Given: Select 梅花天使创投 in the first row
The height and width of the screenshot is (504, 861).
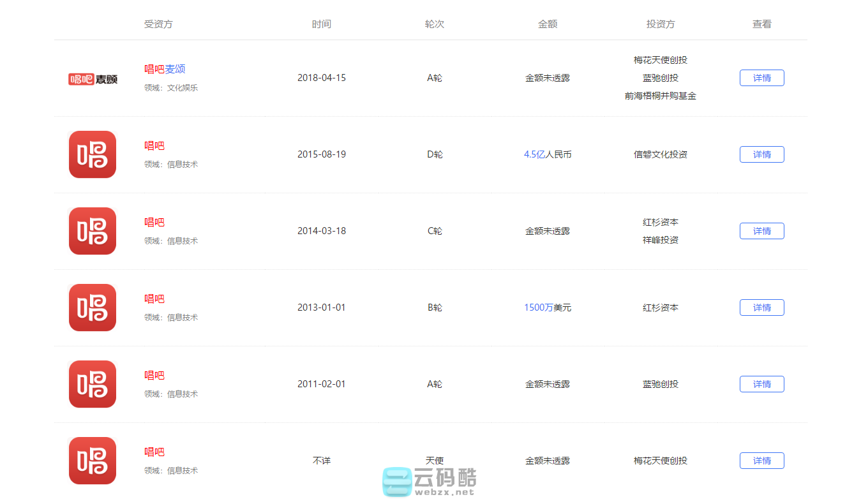Looking at the screenshot, I should [660, 59].
